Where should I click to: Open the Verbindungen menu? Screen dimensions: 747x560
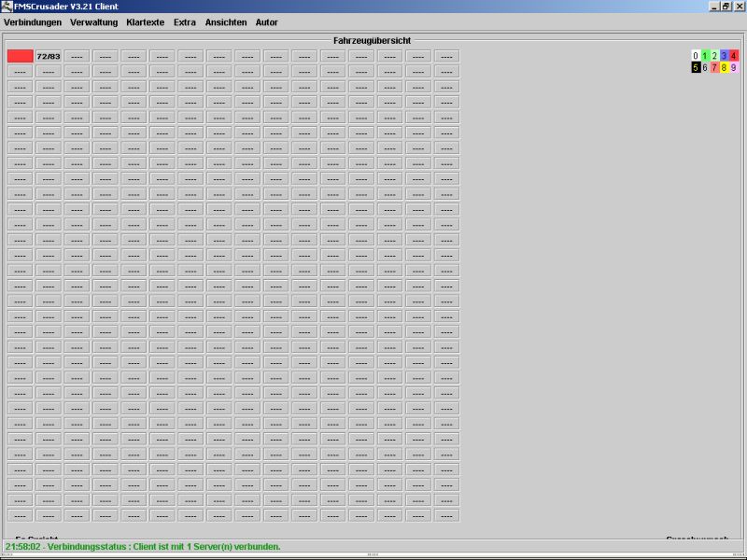coord(33,21)
